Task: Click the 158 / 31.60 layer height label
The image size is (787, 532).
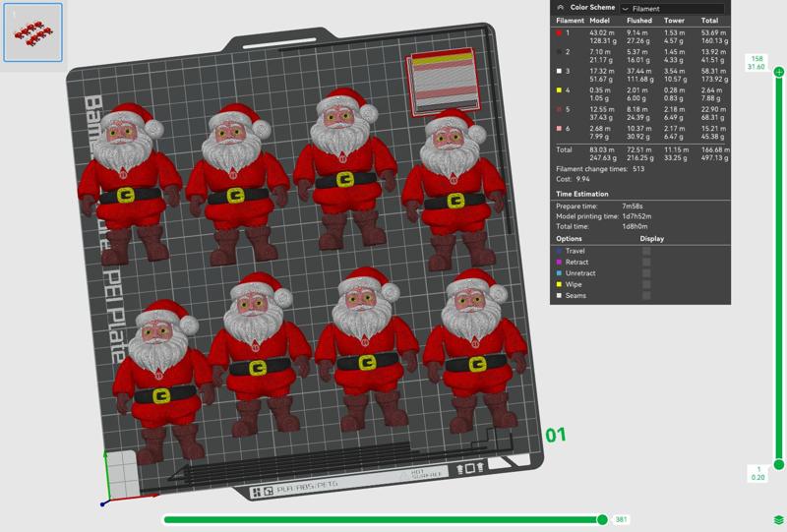Action: coord(757,63)
